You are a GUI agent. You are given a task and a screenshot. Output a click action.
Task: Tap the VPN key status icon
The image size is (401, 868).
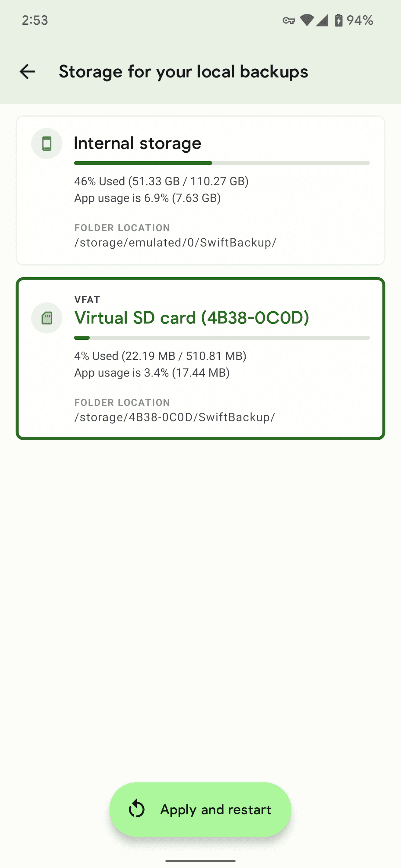click(288, 20)
